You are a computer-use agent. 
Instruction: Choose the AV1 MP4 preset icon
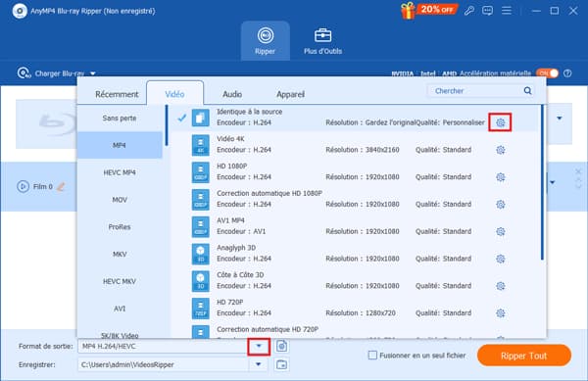200,226
